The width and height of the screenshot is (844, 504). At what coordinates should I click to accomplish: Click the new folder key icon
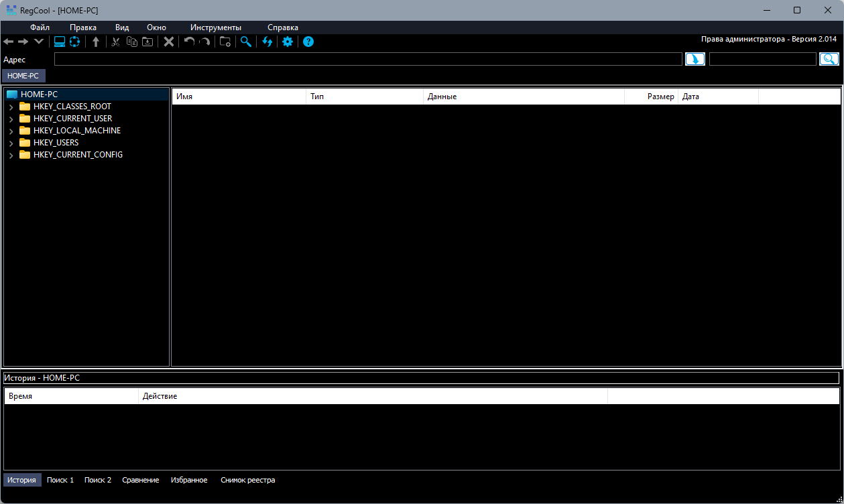(x=225, y=42)
